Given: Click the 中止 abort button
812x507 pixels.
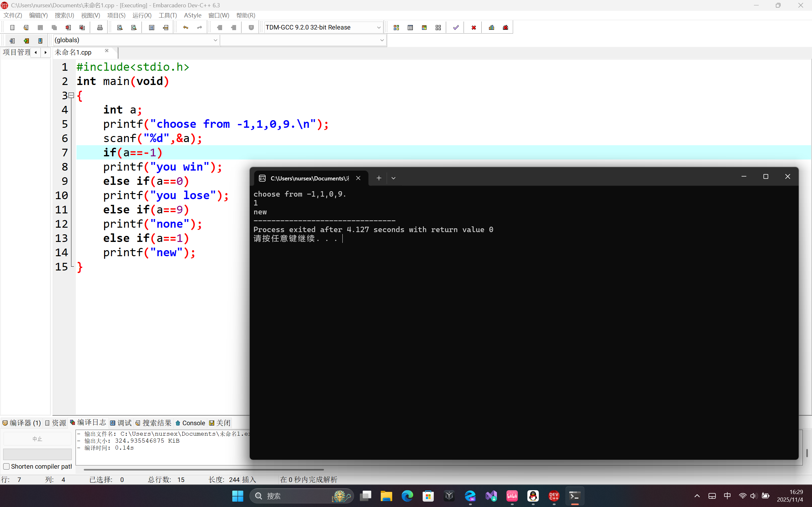Looking at the screenshot, I should (37, 439).
